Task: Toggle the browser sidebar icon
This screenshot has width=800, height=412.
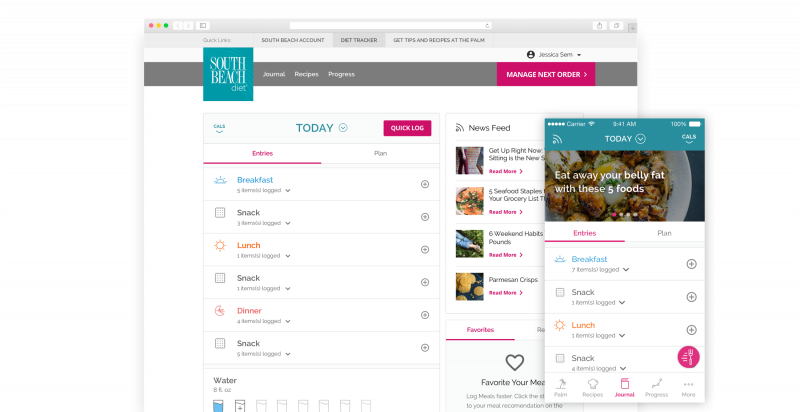Action: (203, 25)
